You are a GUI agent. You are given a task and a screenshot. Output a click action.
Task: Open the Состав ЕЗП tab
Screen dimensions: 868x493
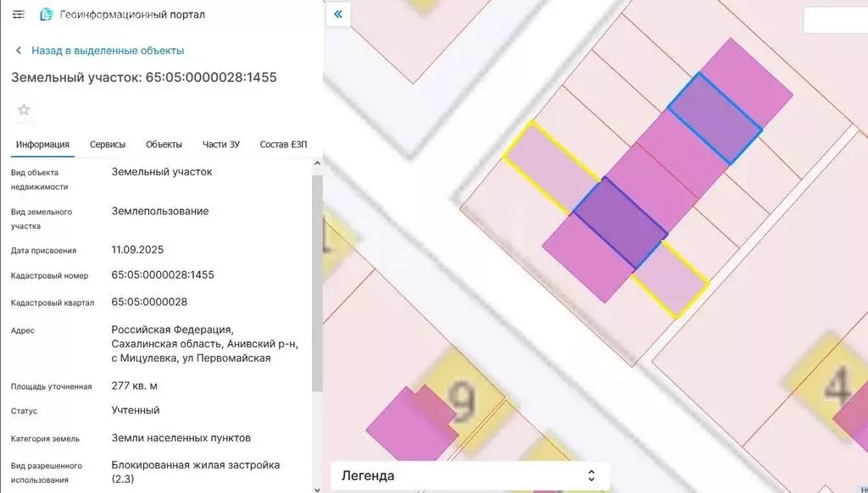coord(283,144)
